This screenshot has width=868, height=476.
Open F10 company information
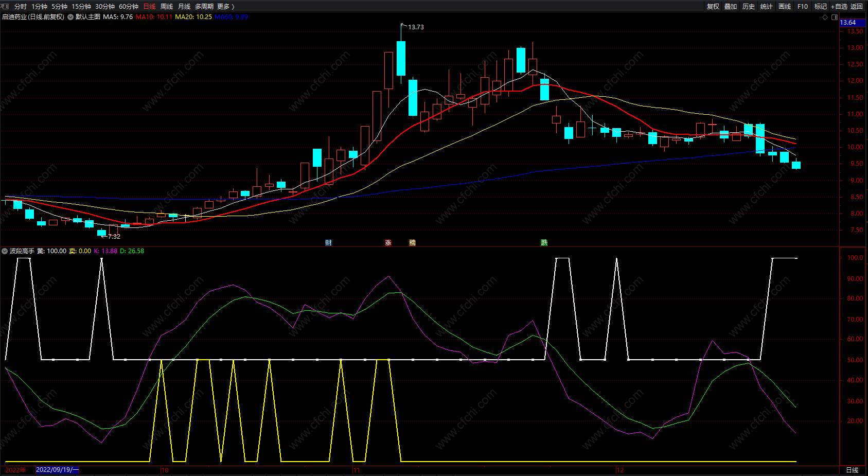(802, 6)
